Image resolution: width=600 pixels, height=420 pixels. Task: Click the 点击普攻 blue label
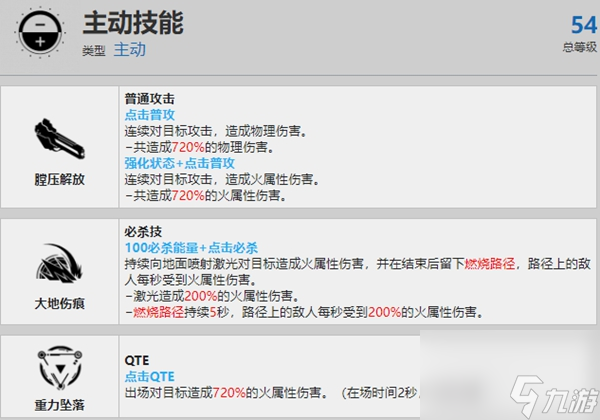[x=150, y=115]
